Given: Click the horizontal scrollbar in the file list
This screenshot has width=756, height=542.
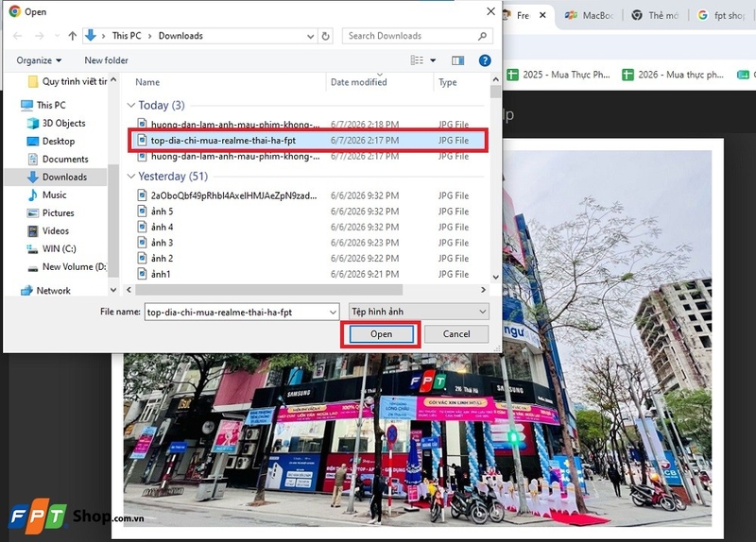Looking at the screenshot, I should click(x=268, y=290).
